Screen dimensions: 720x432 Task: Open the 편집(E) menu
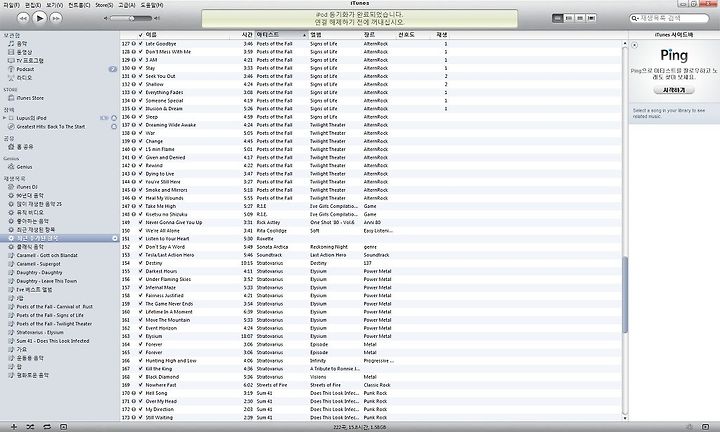pyautogui.click(x=33, y=5)
